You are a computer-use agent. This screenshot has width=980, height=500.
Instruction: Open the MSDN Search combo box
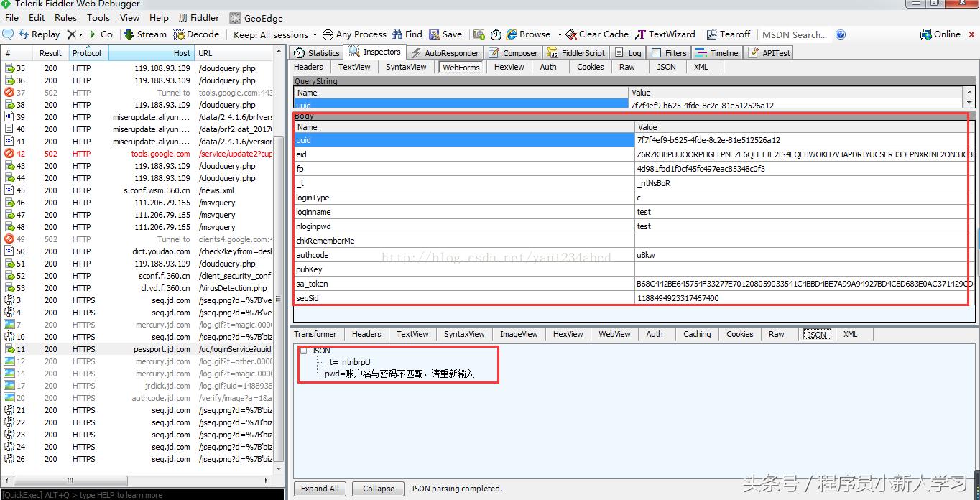point(794,34)
